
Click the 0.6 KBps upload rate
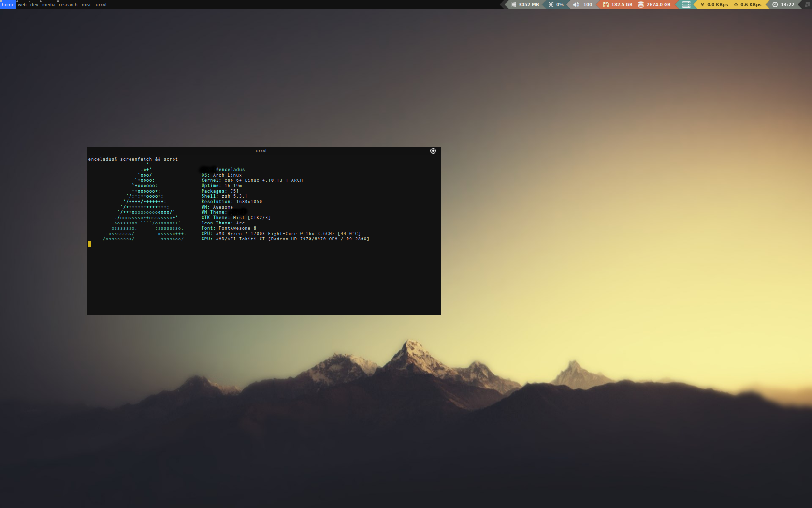751,4
